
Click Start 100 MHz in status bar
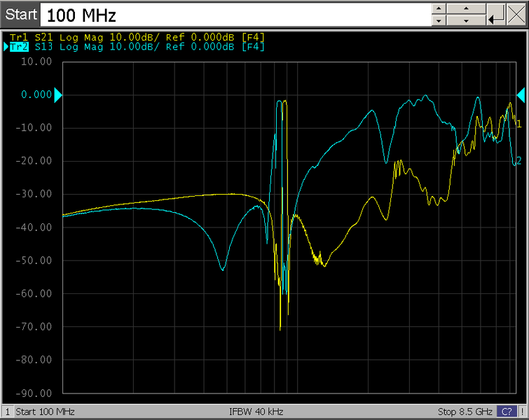[x=45, y=412]
